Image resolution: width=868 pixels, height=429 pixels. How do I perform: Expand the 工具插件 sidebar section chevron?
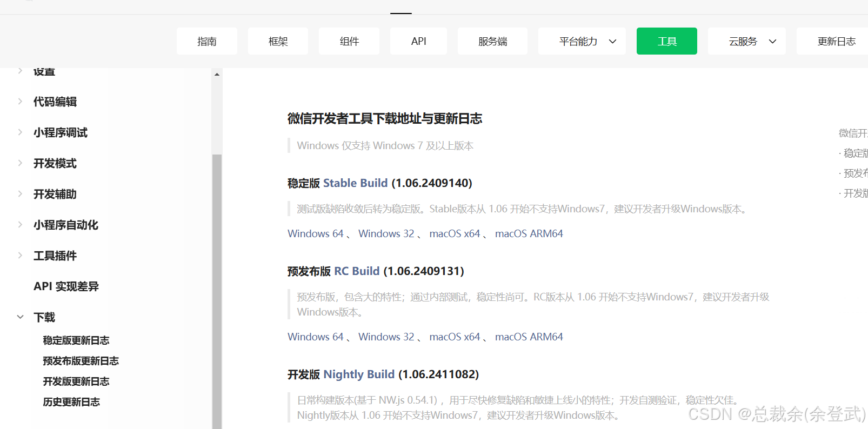tap(20, 256)
